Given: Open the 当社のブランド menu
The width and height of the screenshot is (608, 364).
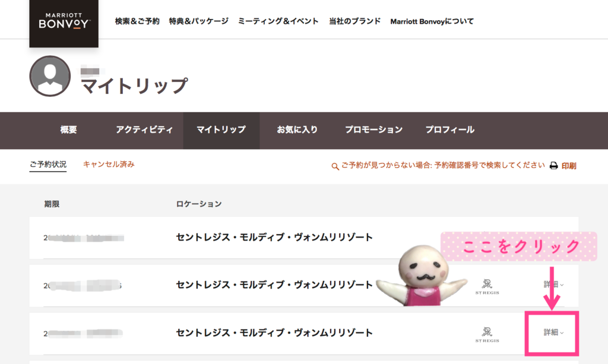Looking at the screenshot, I should click(x=355, y=21).
